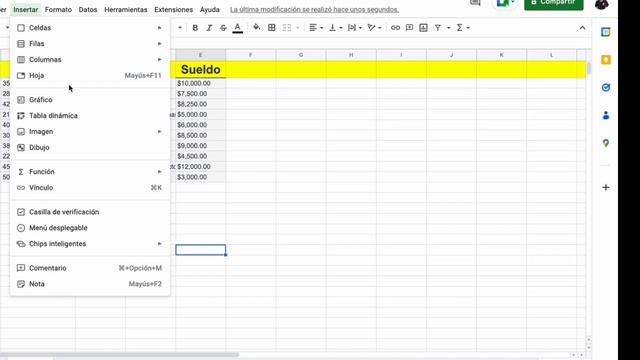
Task: Open text rotation dropdown
Action: click(374, 28)
